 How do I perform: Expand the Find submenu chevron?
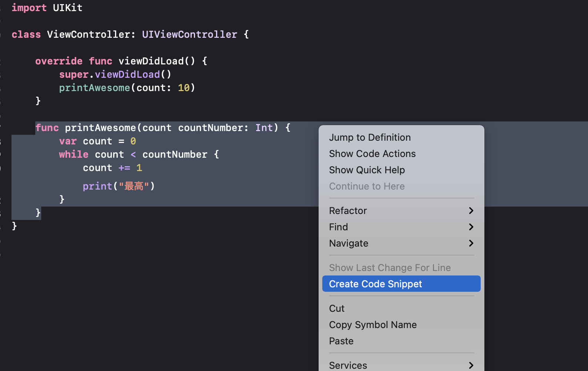(471, 227)
